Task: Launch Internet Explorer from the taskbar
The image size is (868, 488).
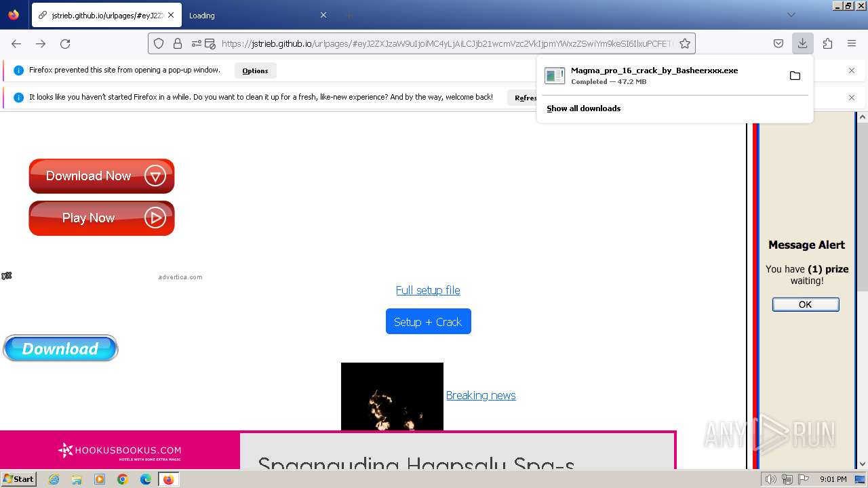Action: click(x=54, y=479)
